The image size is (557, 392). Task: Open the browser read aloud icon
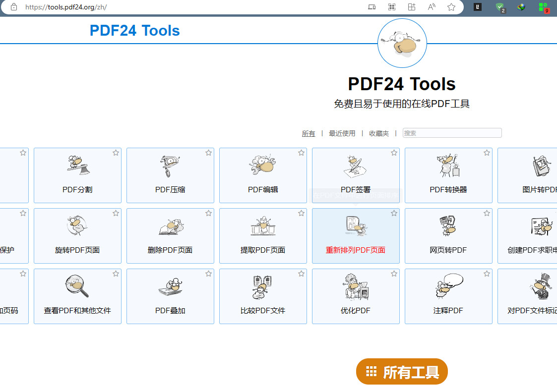(432, 7)
